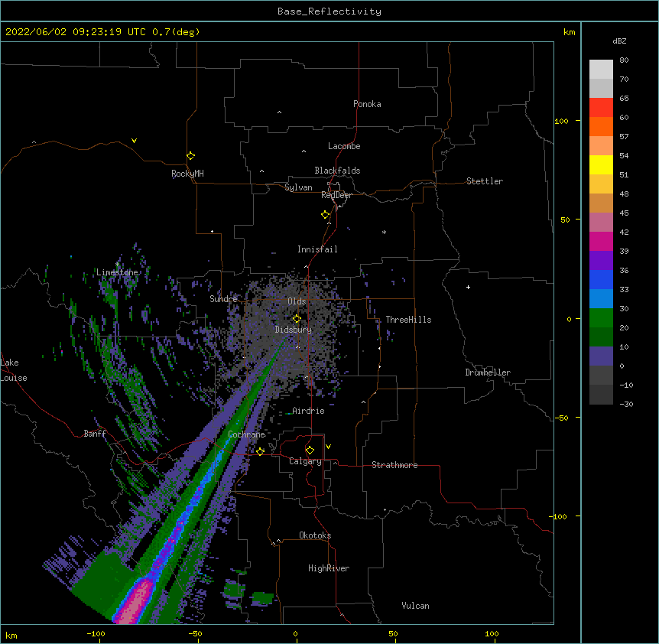Click the asterisk marker above Limestone label
Screen dimensions: 659x644
118,265
